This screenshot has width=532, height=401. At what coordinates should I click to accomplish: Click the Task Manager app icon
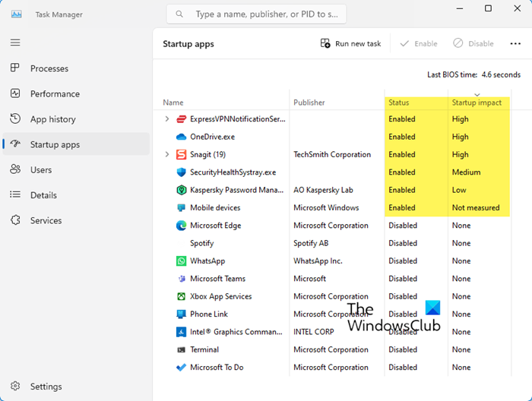pyautogui.click(x=16, y=14)
